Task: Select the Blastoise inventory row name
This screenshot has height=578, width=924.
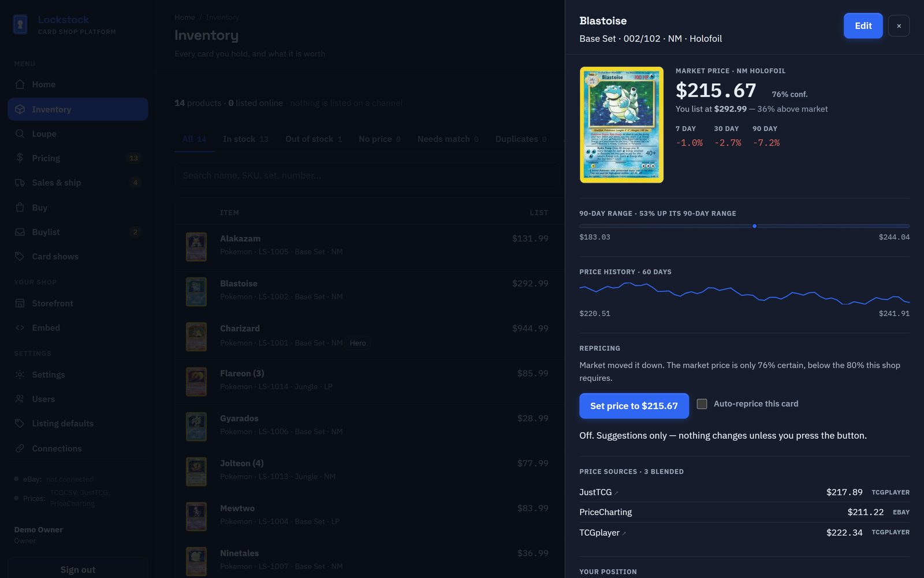Action: (239, 283)
